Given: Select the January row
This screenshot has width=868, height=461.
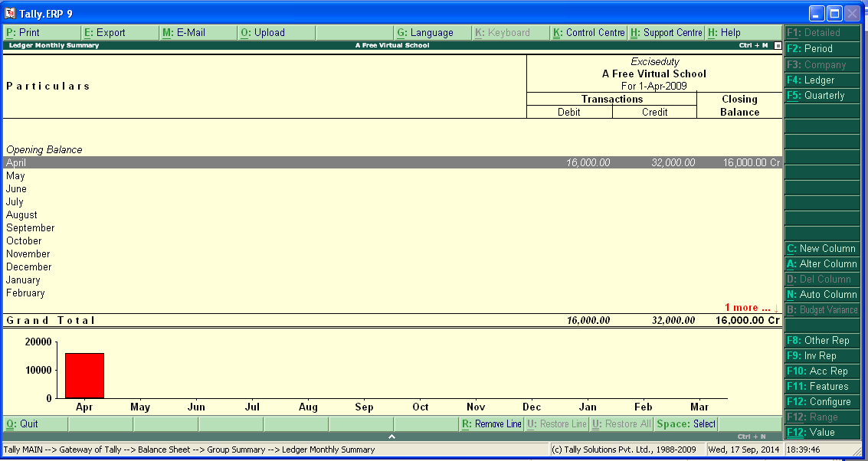Looking at the screenshot, I should [x=392, y=280].
